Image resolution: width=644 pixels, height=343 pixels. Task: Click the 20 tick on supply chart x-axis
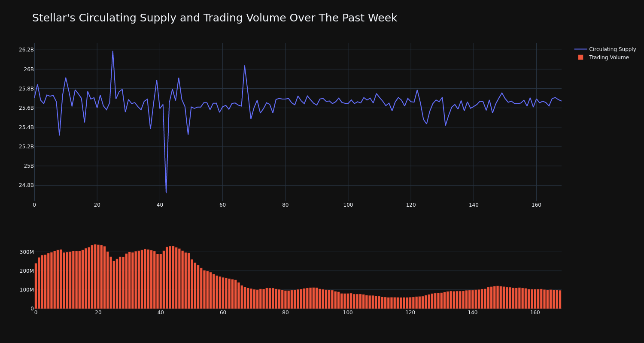(97, 205)
